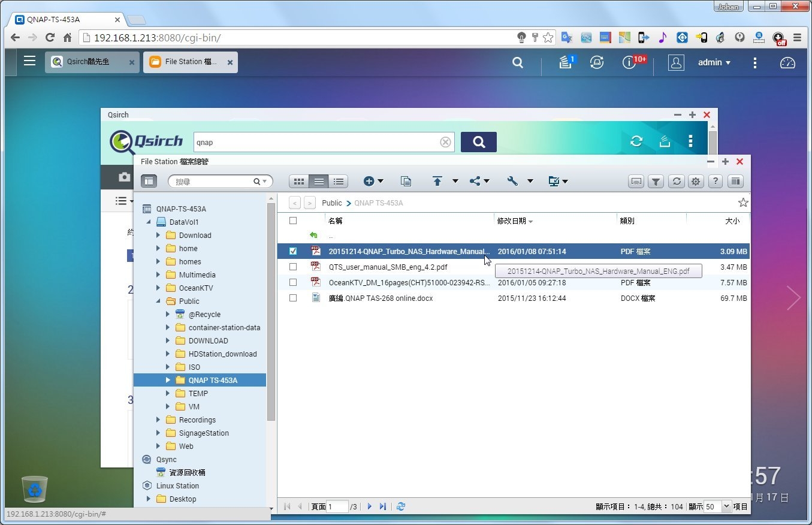Go back with the breadcrumb back button
Viewport: 812px width, 525px height.
point(295,203)
